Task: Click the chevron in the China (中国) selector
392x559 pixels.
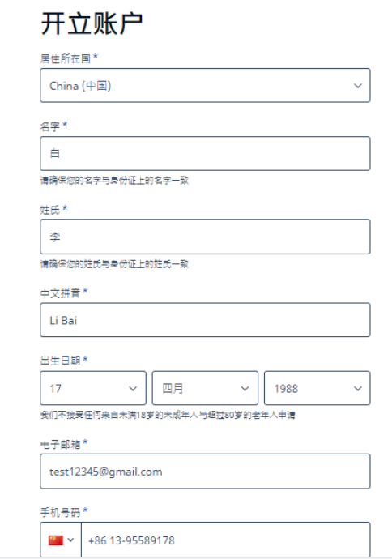Action: pos(357,86)
